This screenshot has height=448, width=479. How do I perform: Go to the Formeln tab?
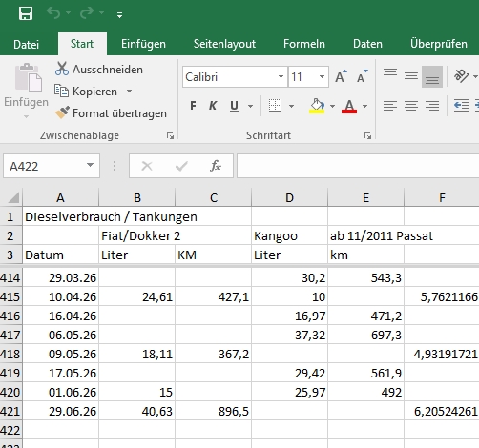(x=304, y=44)
